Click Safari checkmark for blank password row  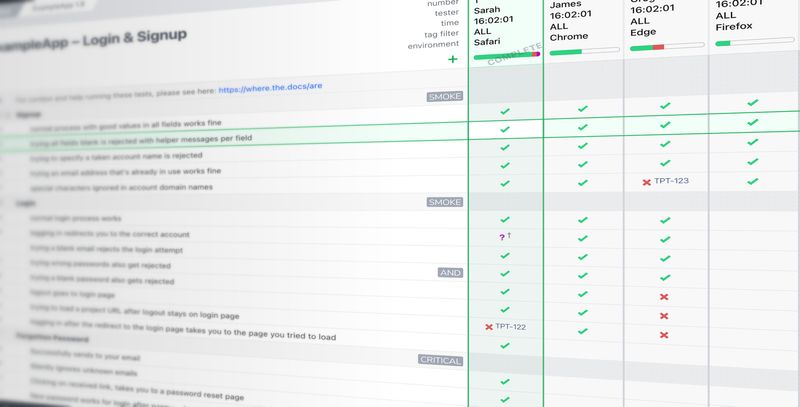tap(505, 292)
